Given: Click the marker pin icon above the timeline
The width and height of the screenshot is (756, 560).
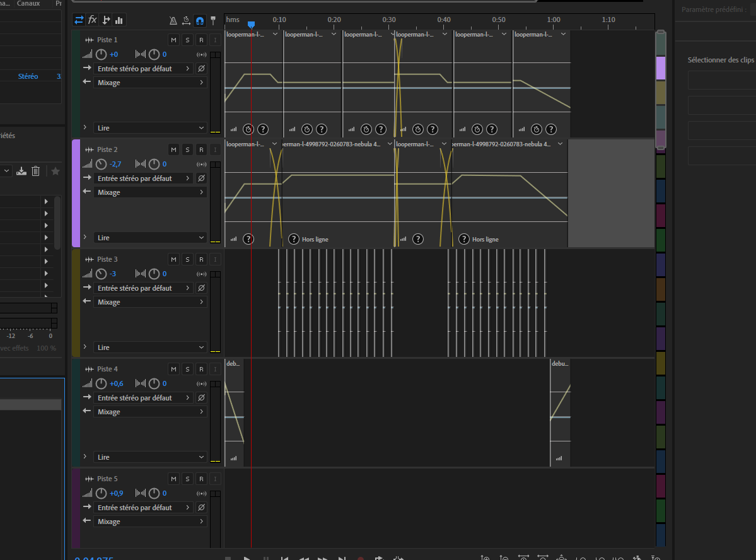Looking at the screenshot, I should tap(214, 21).
